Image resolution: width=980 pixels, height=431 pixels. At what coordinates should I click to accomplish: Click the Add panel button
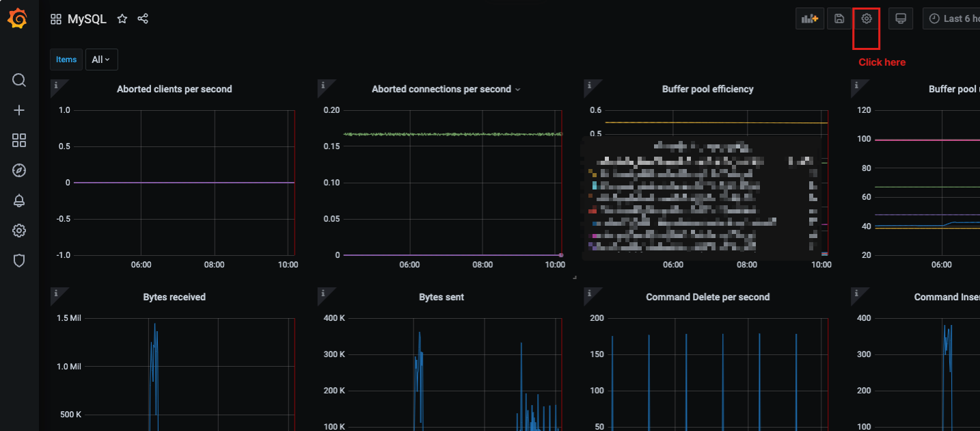pos(809,19)
